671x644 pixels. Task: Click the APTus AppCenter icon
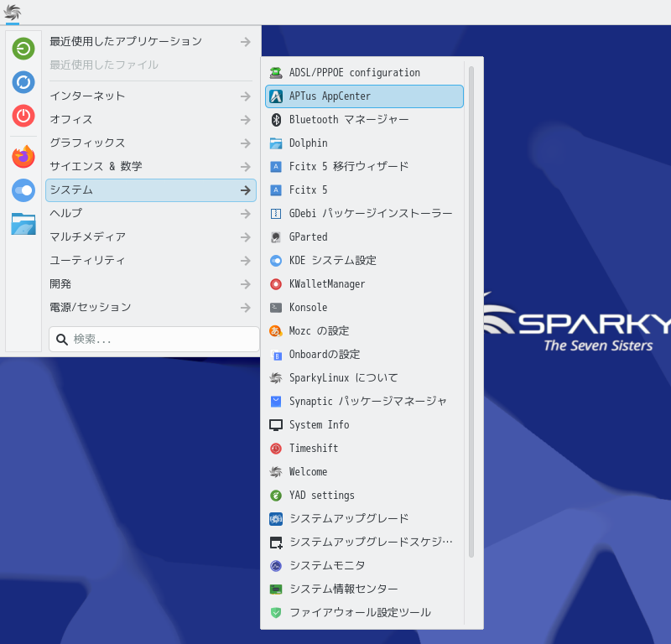pos(276,96)
